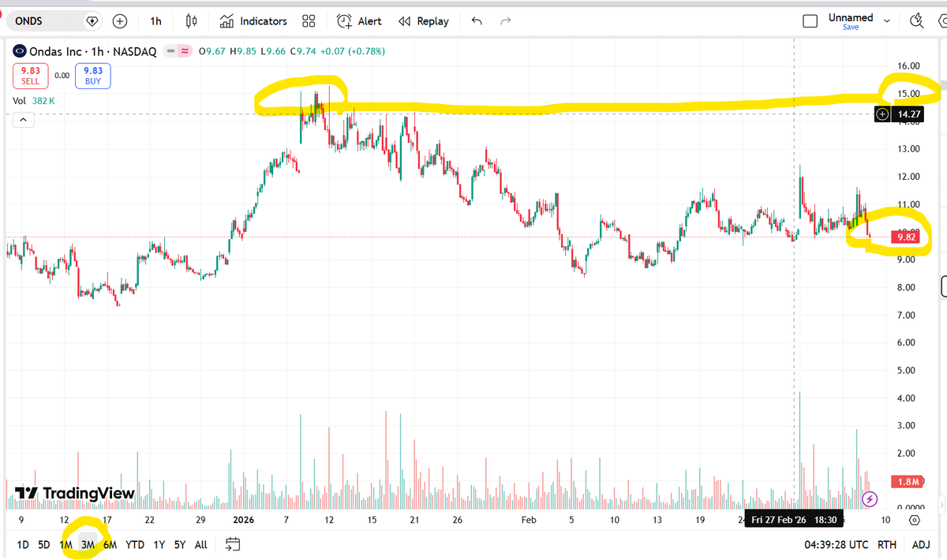Click the undo arrow in the toolbar
947x560 pixels.
[x=477, y=21]
